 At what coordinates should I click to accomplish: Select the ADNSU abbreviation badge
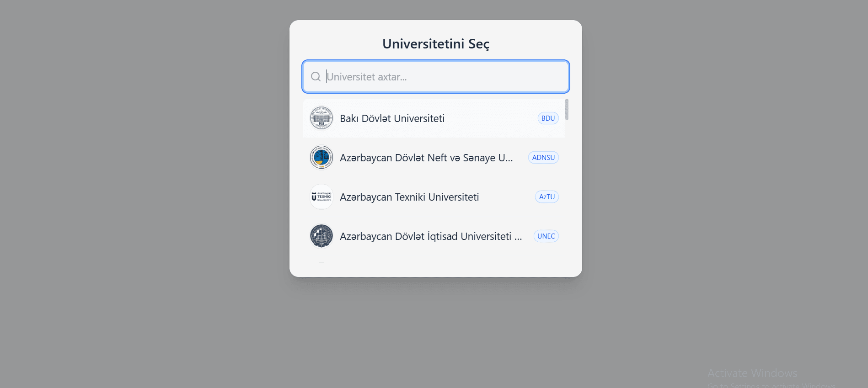543,157
